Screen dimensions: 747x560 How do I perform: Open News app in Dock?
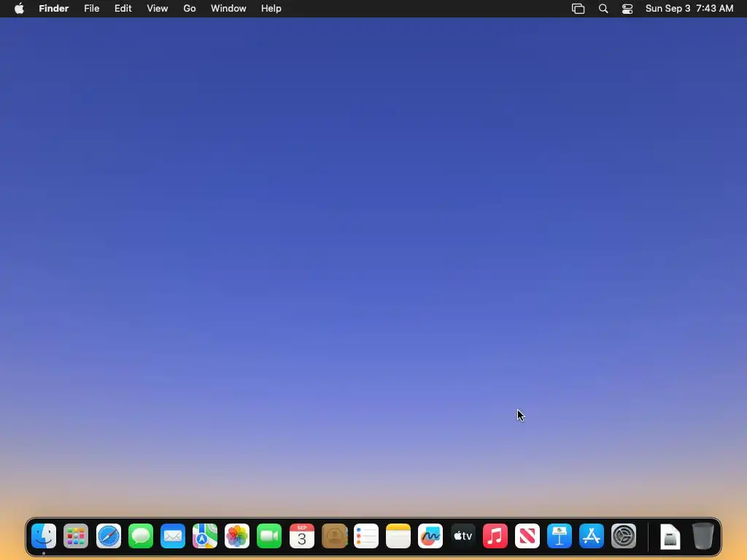coord(527,536)
